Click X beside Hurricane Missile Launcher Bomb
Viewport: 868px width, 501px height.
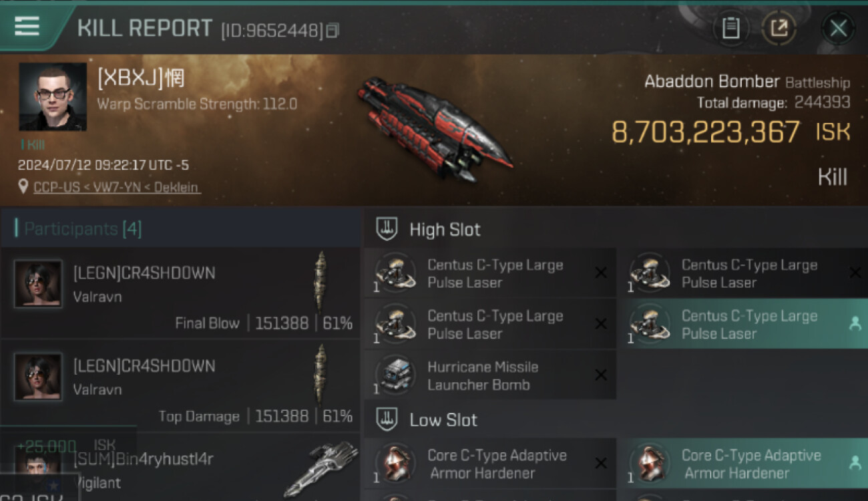[601, 375]
